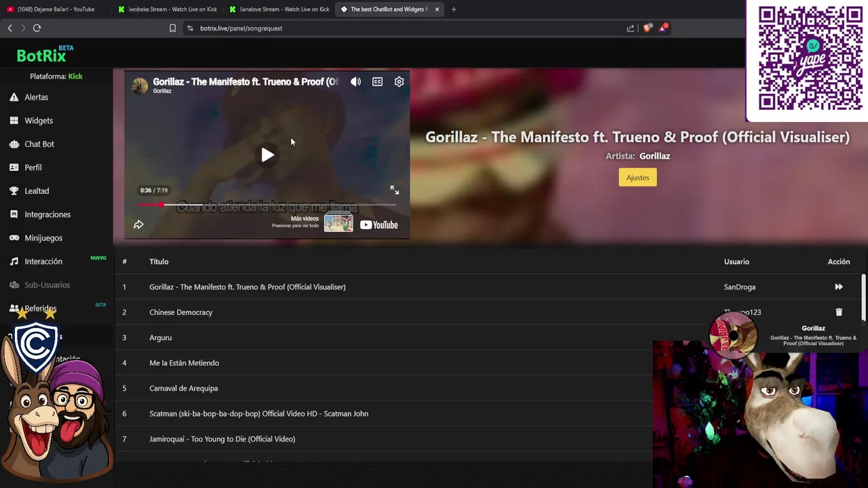Screen dimensions: 868x488
Task: Open the Brave Shields icon
Action: pyautogui.click(x=647, y=28)
